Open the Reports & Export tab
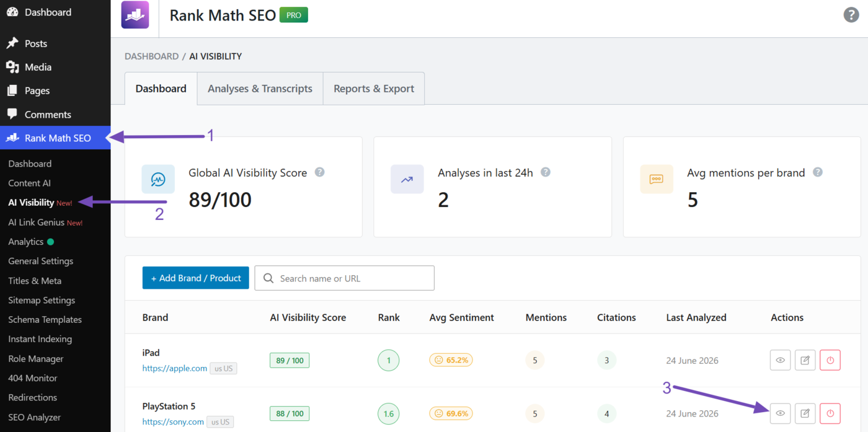Viewport: 868px width, 432px height. [x=374, y=89]
